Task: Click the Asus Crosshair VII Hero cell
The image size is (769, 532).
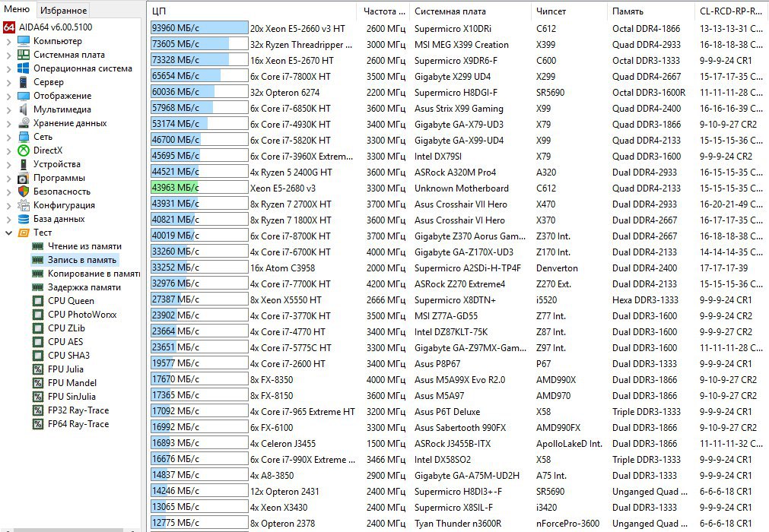Action: tap(460, 204)
